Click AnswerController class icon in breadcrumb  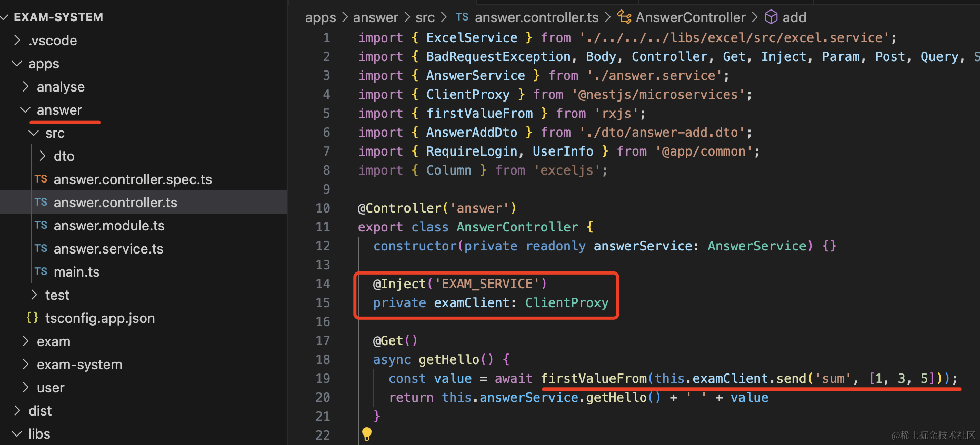624,17
